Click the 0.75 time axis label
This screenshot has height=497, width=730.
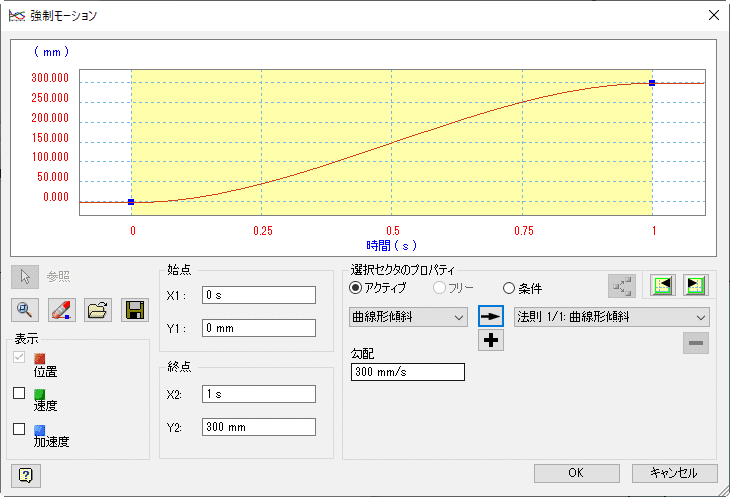524,231
